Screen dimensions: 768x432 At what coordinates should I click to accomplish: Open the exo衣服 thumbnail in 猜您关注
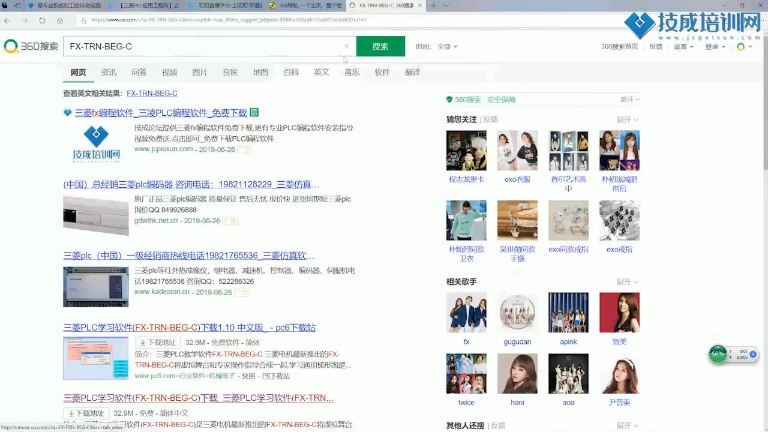click(517, 150)
